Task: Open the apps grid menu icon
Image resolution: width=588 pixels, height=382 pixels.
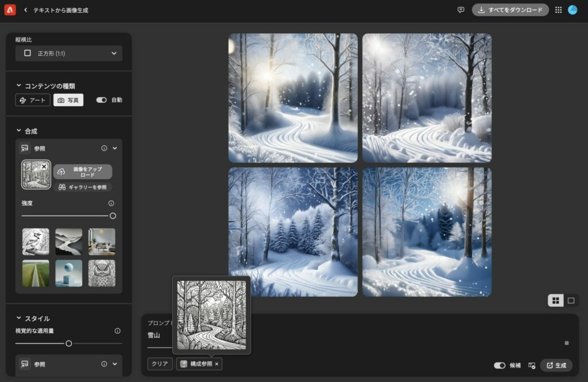Action: pos(558,10)
